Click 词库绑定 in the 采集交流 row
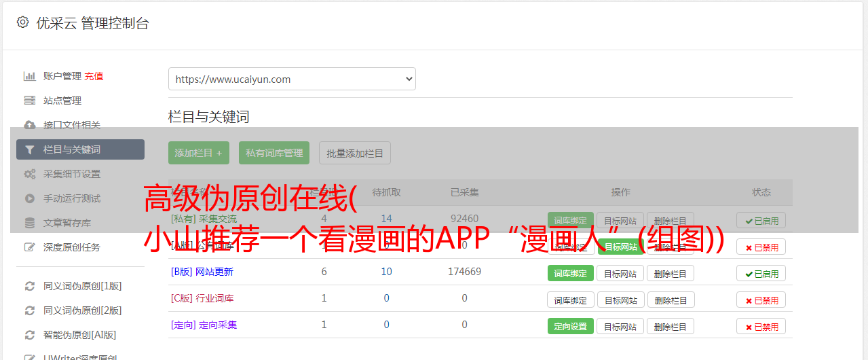Viewport: 868px width, 360px height. (x=571, y=221)
